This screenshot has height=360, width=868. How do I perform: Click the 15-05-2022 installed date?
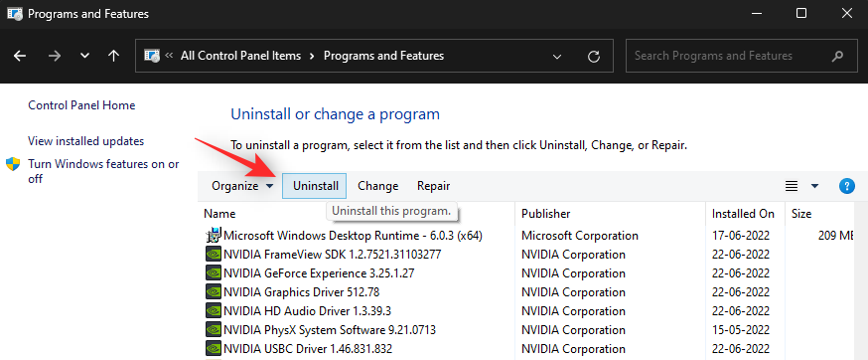point(741,330)
